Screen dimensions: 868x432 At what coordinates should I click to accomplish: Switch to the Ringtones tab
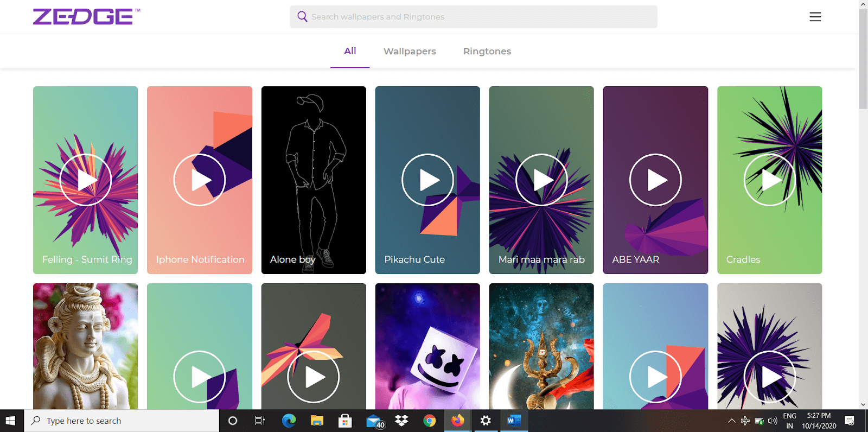tap(487, 51)
